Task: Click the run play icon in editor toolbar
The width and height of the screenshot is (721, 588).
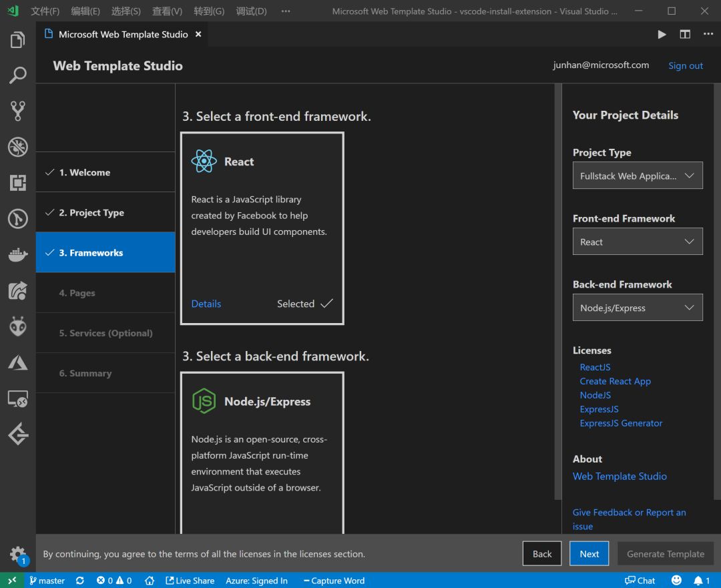Action: tap(662, 35)
